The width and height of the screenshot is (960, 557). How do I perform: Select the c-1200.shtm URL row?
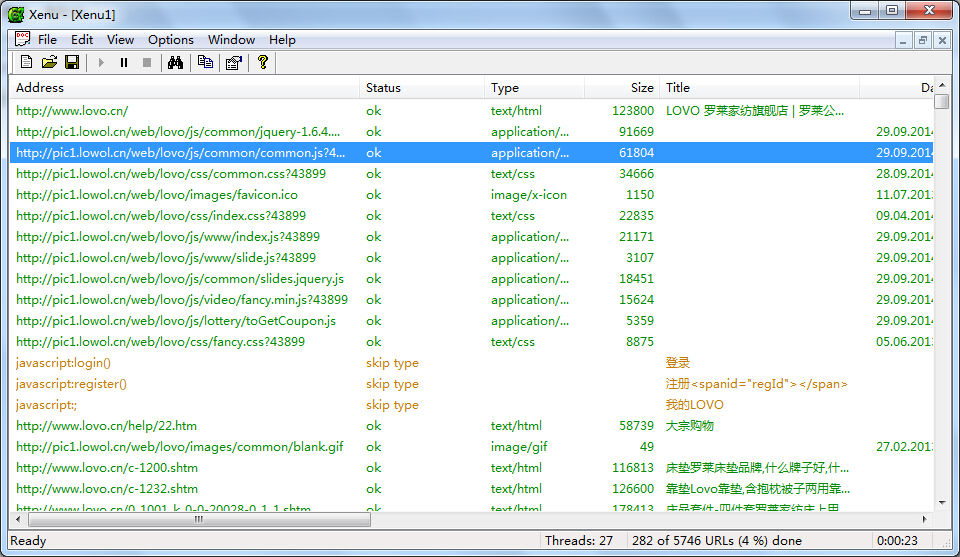click(471, 468)
